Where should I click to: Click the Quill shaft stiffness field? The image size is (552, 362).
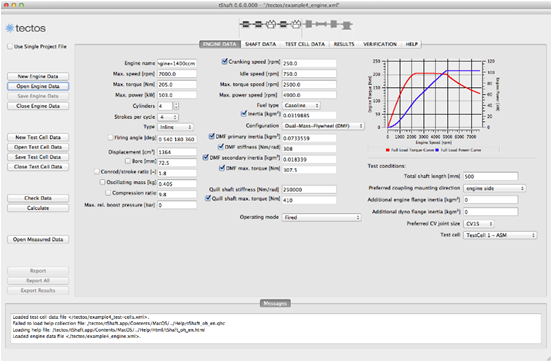pyautogui.click(x=309, y=189)
